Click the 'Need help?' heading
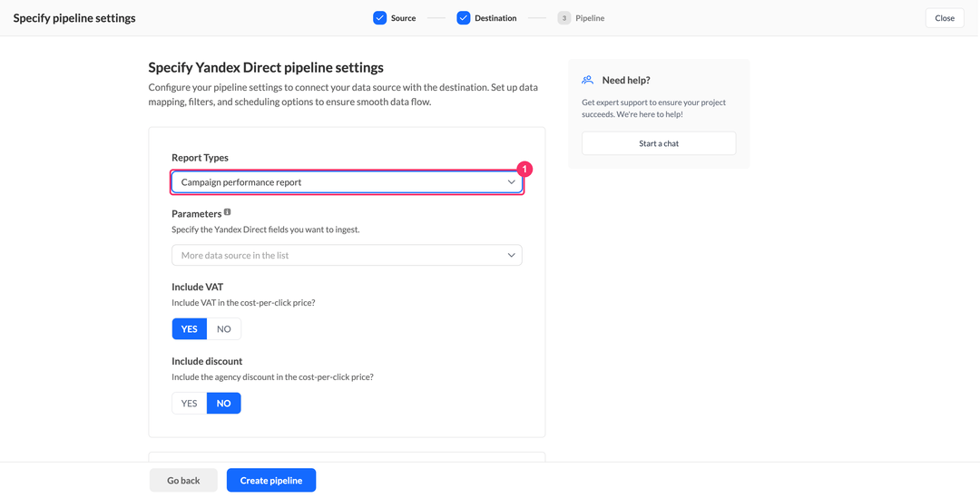 click(626, 80)
